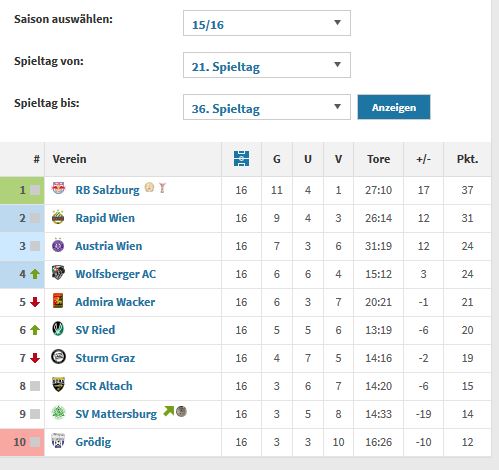499x470 pixels.
Task: Click the Sturm Graz club crest
Action: 58,357
